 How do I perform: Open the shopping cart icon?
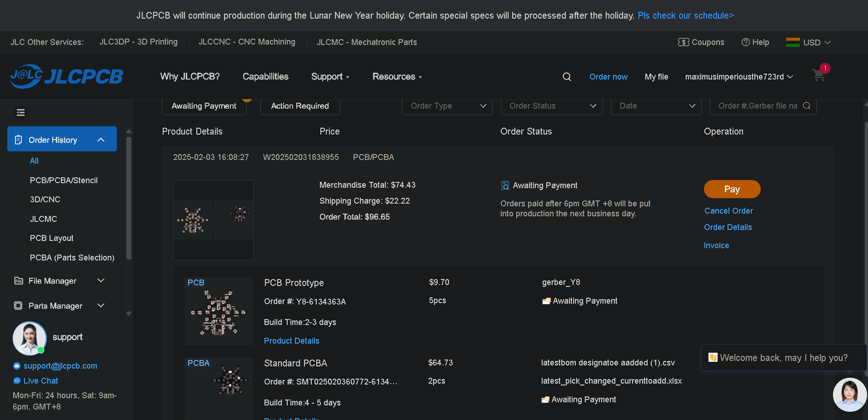[x=819, y=75]
